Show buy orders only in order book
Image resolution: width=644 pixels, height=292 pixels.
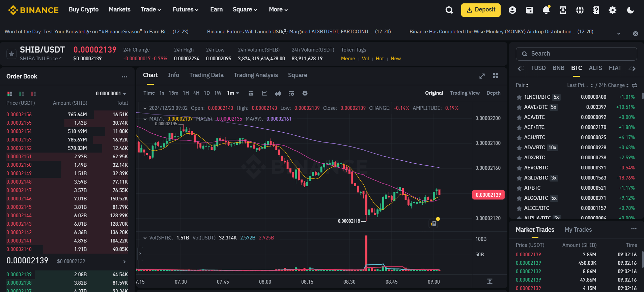22,94
